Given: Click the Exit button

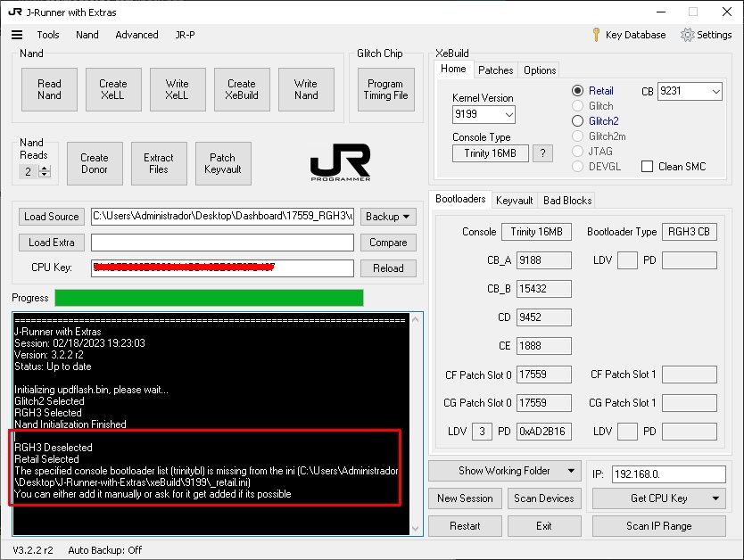Looking at the screenshot, I should 544,526.
